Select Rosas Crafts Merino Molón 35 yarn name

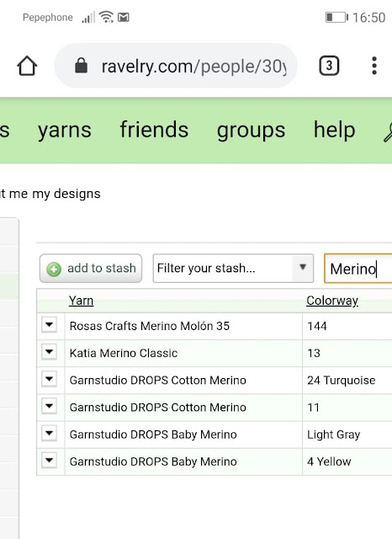point(150,326)
